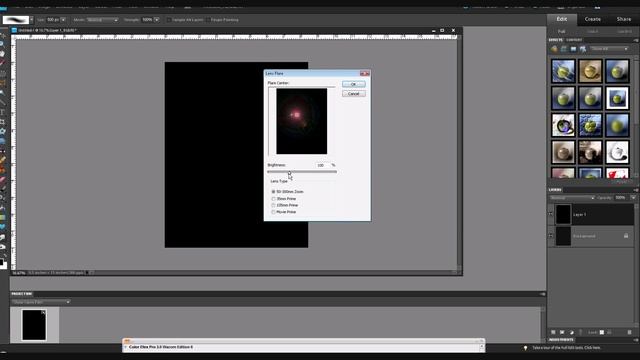Open Strength slider arrow

tap(157, 20)
